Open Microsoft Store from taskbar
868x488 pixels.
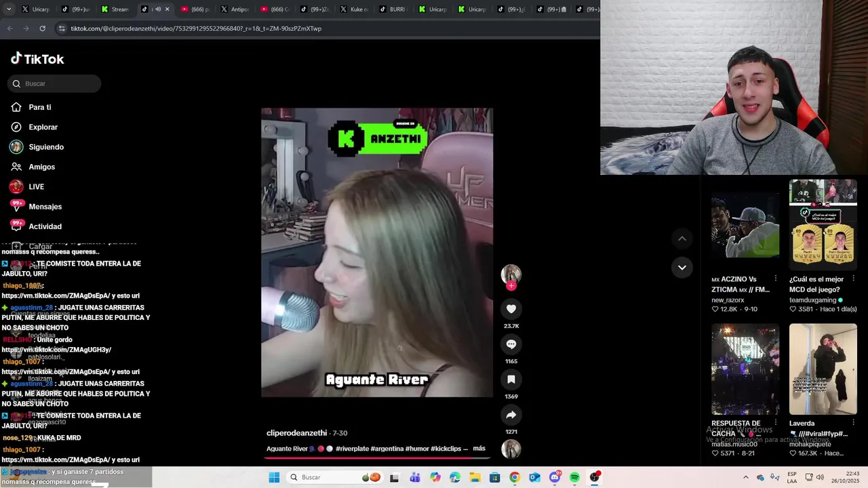pyautogui.click(x=495, y=477)
